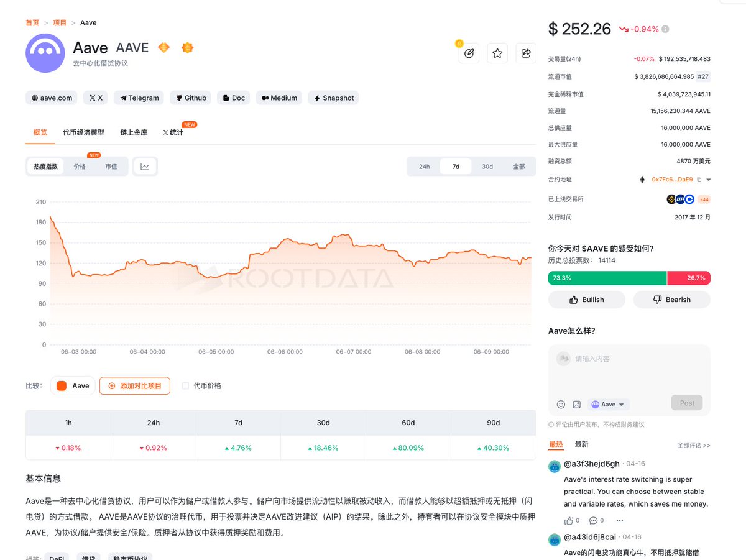
Task: Switch comments to 最热 tab
Action: coord(556,444)
